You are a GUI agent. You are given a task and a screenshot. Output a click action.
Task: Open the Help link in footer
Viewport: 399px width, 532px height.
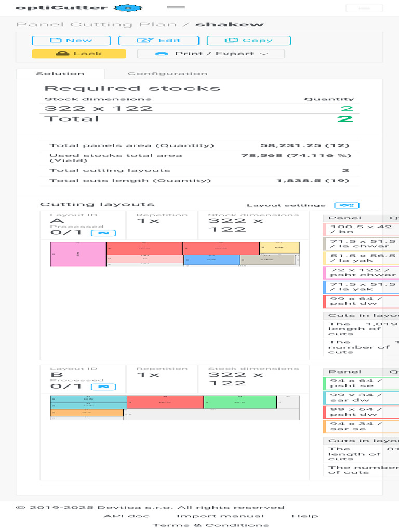tap(304, 516)
